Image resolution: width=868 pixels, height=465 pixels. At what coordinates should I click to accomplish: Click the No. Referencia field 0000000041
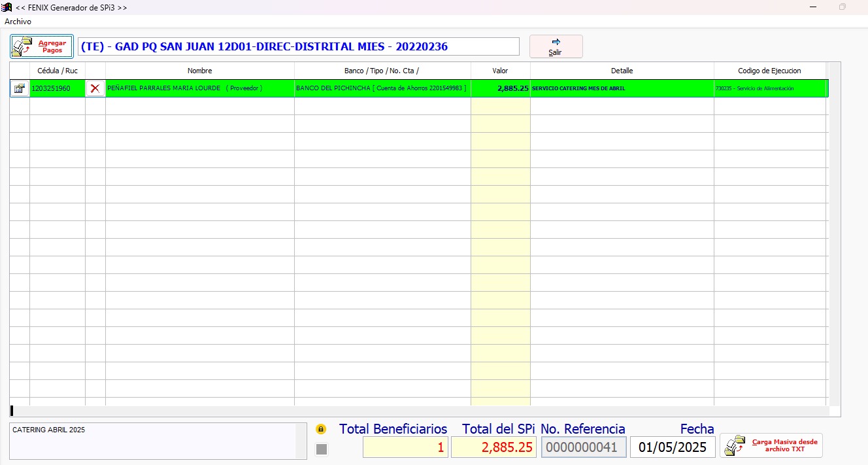[584, 447]
